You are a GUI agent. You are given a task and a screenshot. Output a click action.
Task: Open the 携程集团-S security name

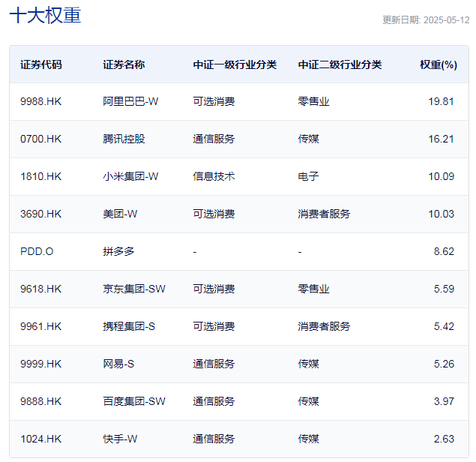tap(129, 326)
